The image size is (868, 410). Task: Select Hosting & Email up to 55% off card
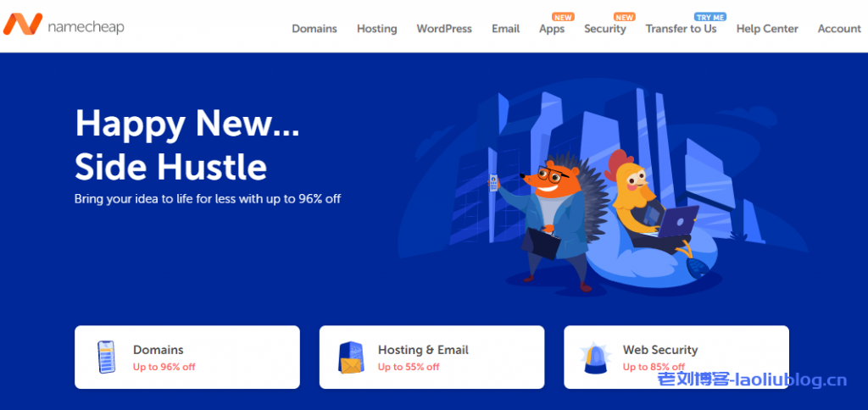point(431,357)
